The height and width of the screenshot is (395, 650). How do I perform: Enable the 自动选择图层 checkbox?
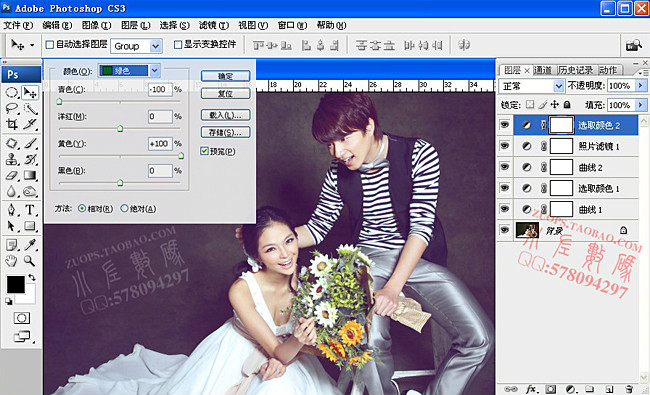[50, 44]
